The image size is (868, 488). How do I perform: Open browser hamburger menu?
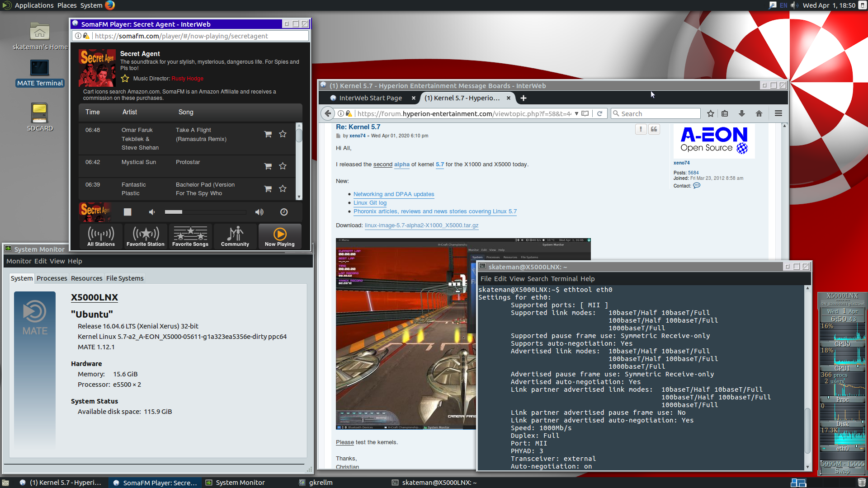click(x=778, y=113)
